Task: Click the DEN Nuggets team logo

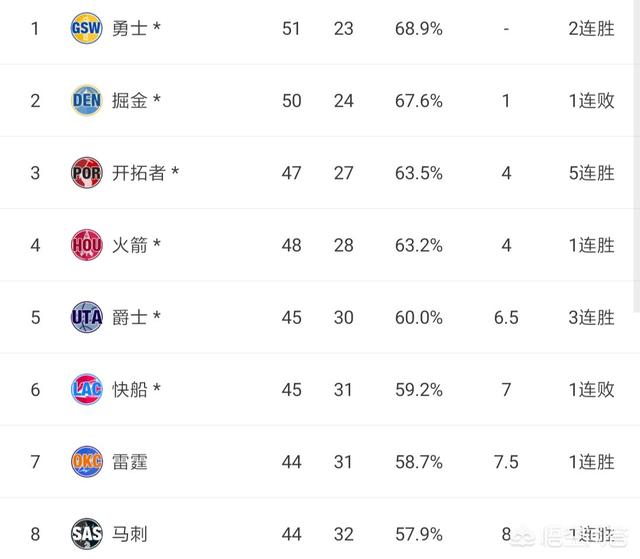Action: pyautogui.click(x=86, y=100)
